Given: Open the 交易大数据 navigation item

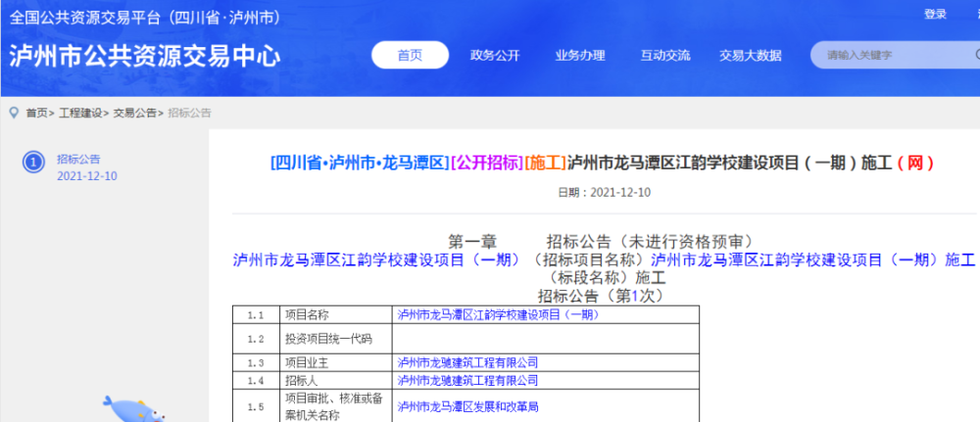Looking at the screenshot, I should 750,55.
